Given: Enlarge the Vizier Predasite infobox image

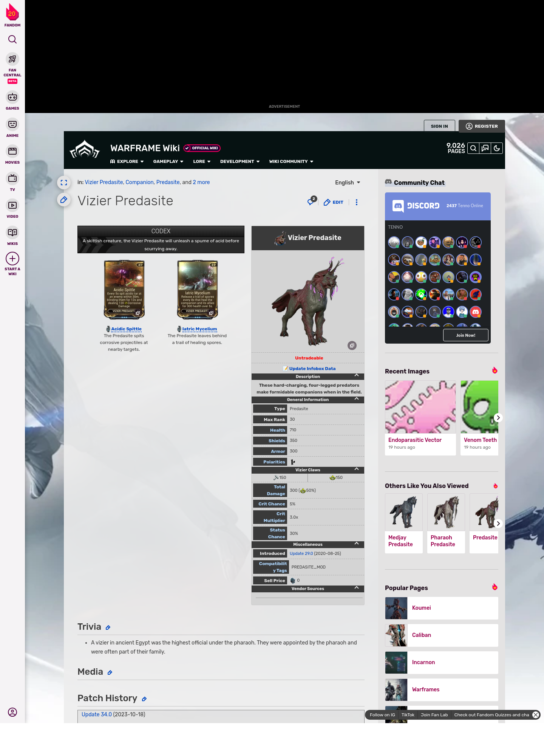Looking at the screenshot, I should (352, 345).
